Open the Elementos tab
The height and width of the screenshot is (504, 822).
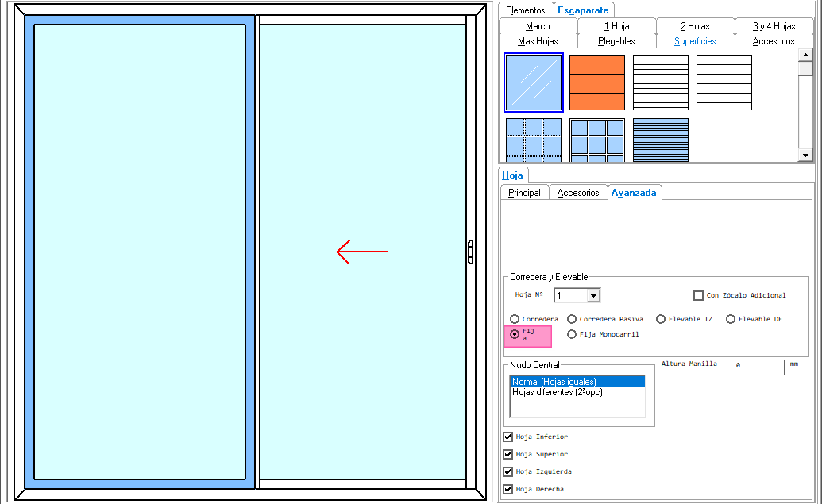coord(526,10)
